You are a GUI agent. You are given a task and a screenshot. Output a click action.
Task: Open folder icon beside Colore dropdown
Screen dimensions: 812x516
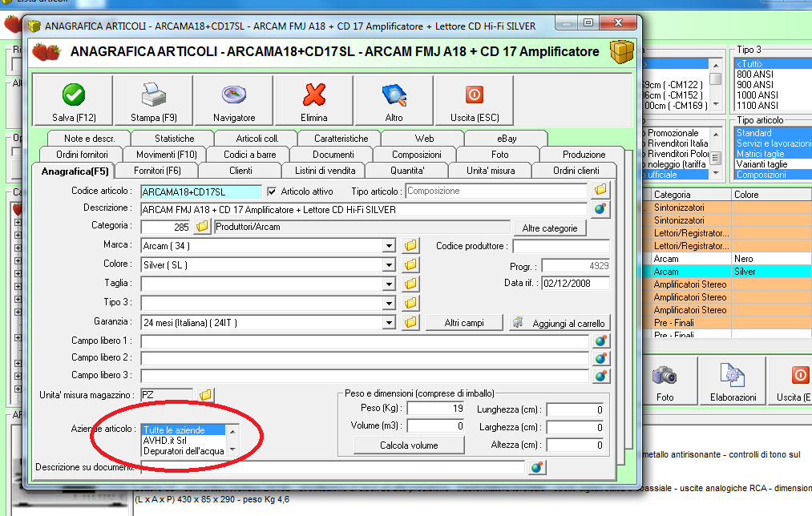click(410, 264)
